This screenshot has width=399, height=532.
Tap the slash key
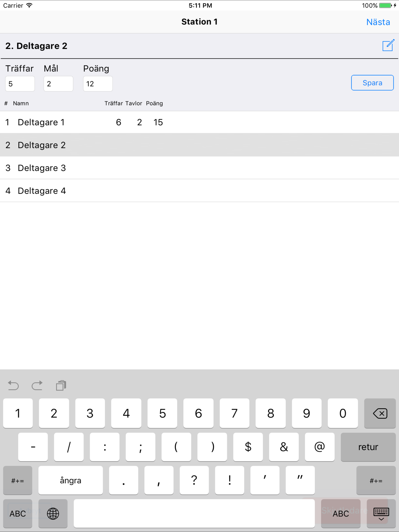pos(69,447)
